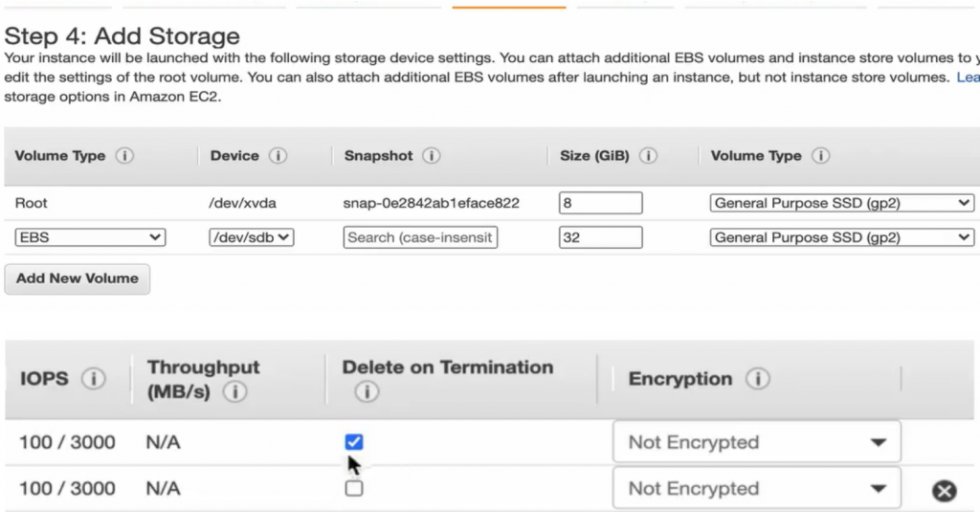Click the Device column info icon
This screenshot has width=980, height=512.
pos(278,156)
